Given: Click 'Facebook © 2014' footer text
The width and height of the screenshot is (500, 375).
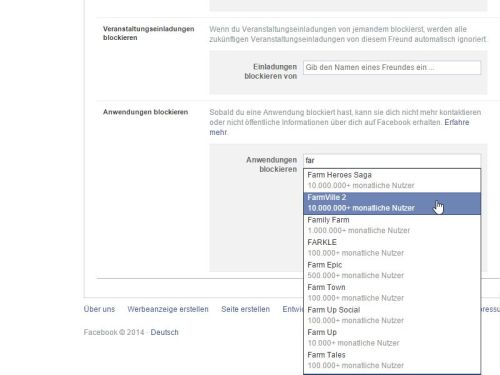Looking at the screenshot, I should pos(114,332).
